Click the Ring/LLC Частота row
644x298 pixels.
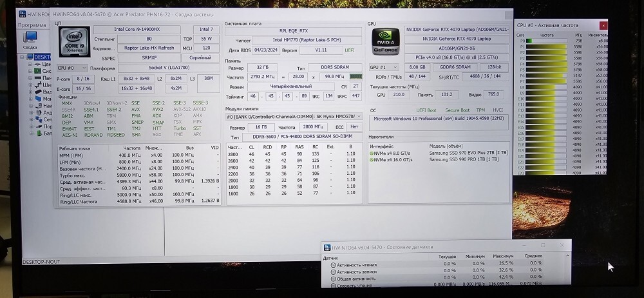pyautogui.click(x=139, y=202)
